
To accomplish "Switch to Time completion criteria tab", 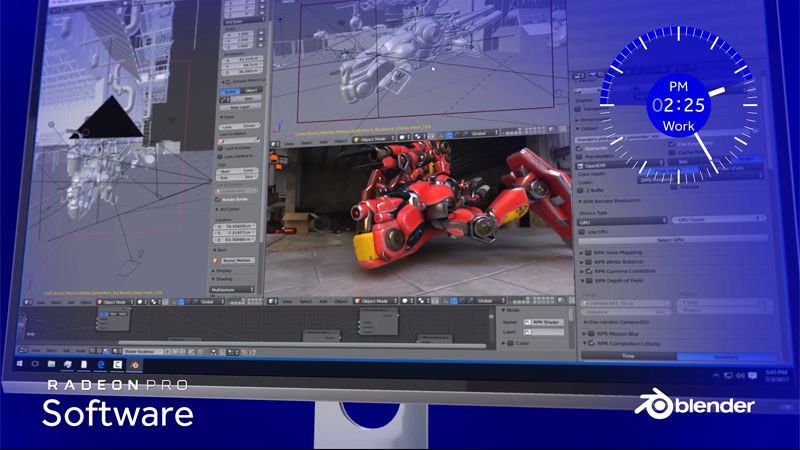I will (629, 356).
